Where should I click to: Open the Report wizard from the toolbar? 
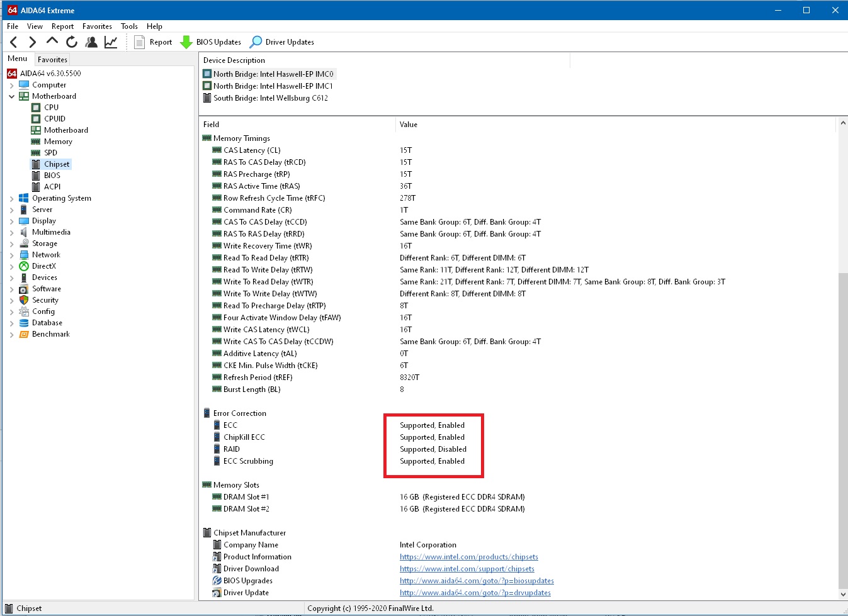[153, 42]
